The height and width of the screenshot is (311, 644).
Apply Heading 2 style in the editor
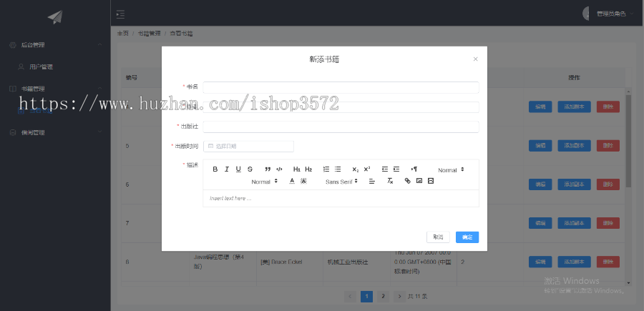pyautogui.click(x=308, y=169)
